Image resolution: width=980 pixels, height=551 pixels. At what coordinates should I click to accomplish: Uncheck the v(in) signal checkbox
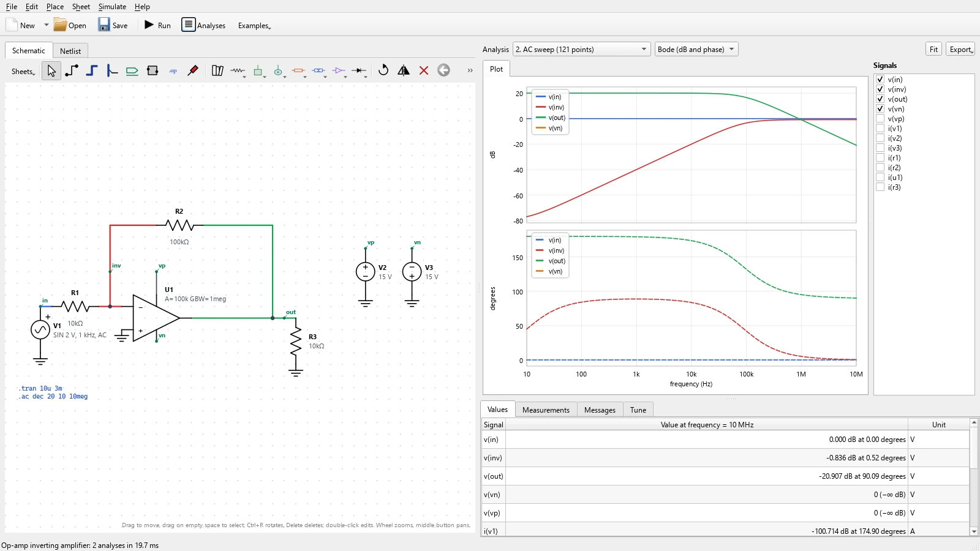tap(880, 80)
